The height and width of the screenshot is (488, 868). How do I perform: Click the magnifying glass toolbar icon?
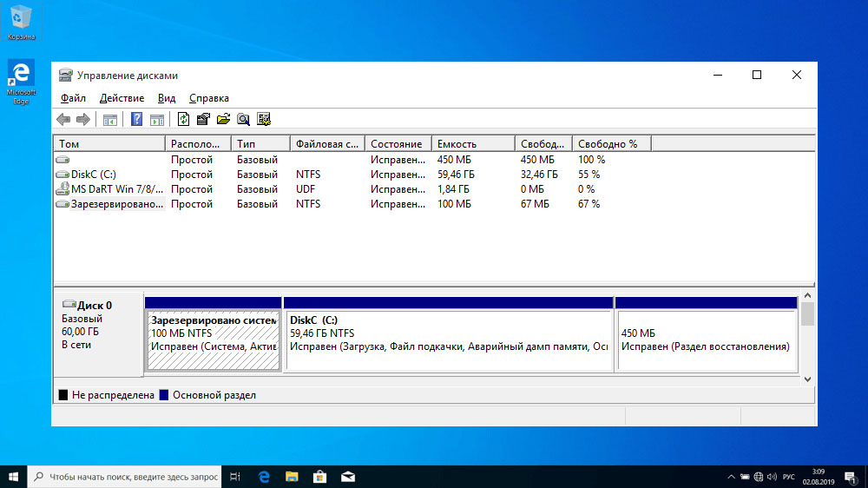244,120
